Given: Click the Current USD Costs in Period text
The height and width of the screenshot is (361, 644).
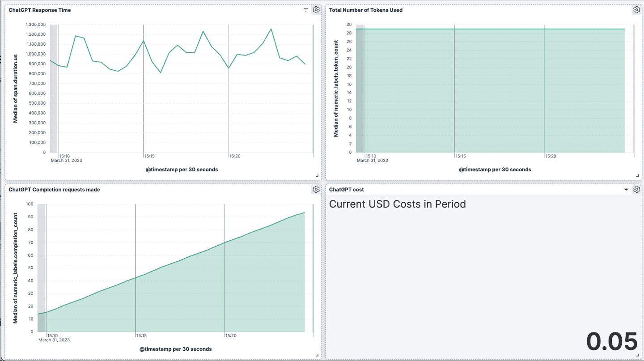Looking at the screenshot, I should coord(397,204).
